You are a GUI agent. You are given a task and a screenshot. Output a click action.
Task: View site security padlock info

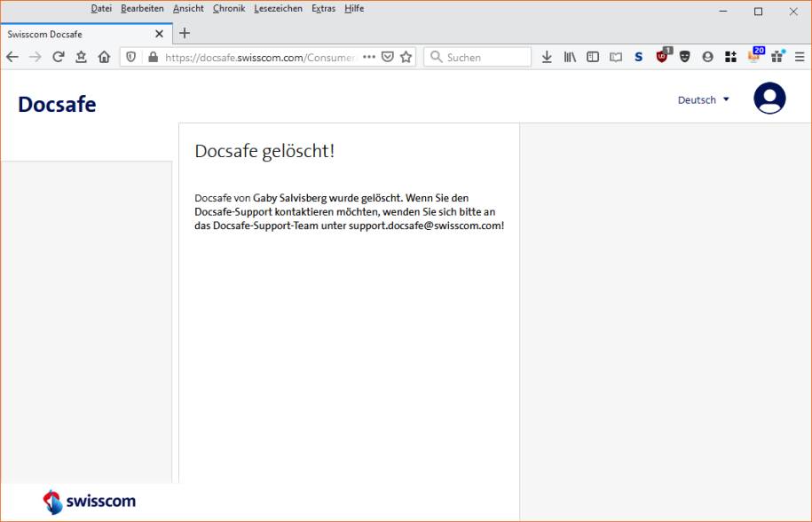[153, 57]
